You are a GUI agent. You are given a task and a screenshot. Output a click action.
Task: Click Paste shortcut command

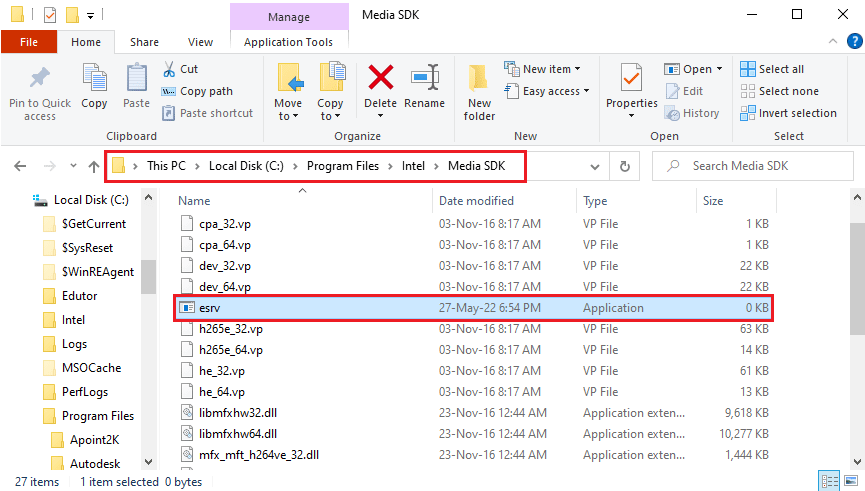(x=207, y=113)
